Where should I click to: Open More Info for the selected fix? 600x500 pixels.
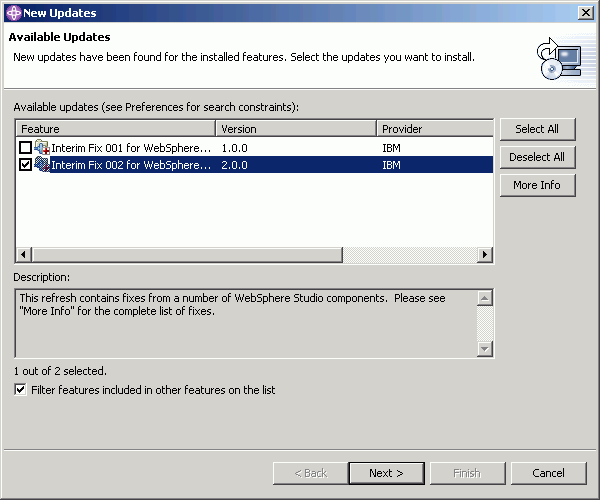[537, 185]
